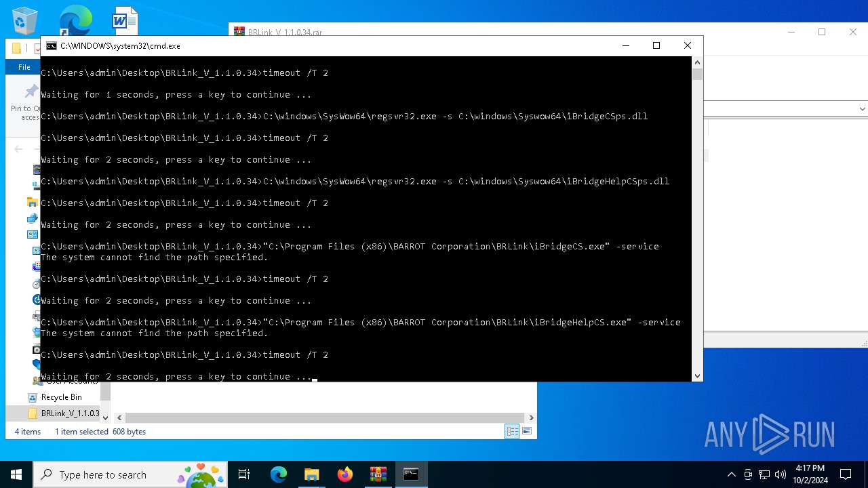Viewport: 868px width, 488px height.
Task: Click the Explorer horizontal scrollbar track
Action: pyautogui.click(x=325, y=418)
